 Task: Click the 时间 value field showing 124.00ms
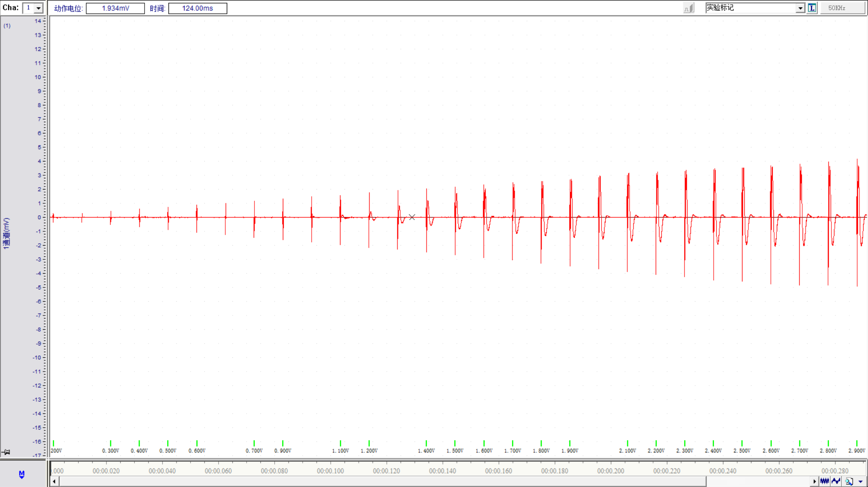click(198, 8)
